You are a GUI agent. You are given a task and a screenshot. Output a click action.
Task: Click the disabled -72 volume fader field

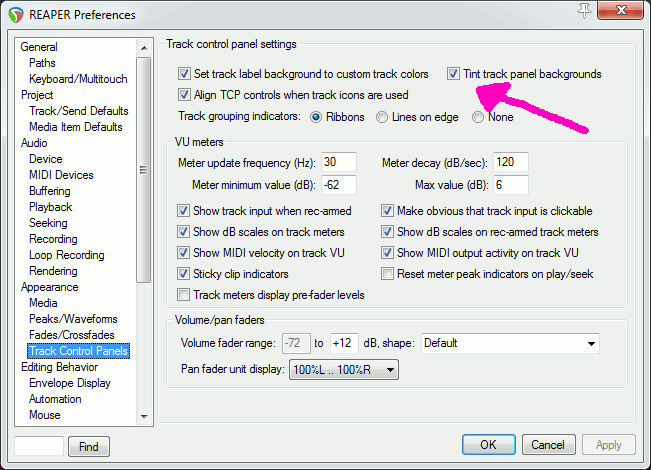296,343
